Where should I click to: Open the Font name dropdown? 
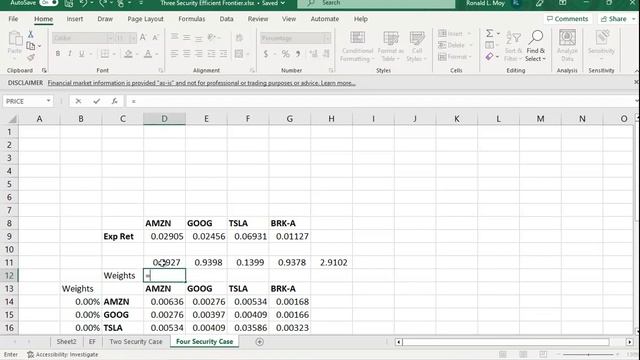tap(109, 38)
